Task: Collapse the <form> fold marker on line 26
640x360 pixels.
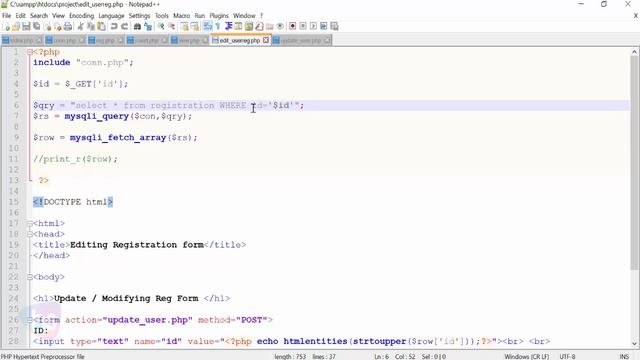Action: [30, 320]
